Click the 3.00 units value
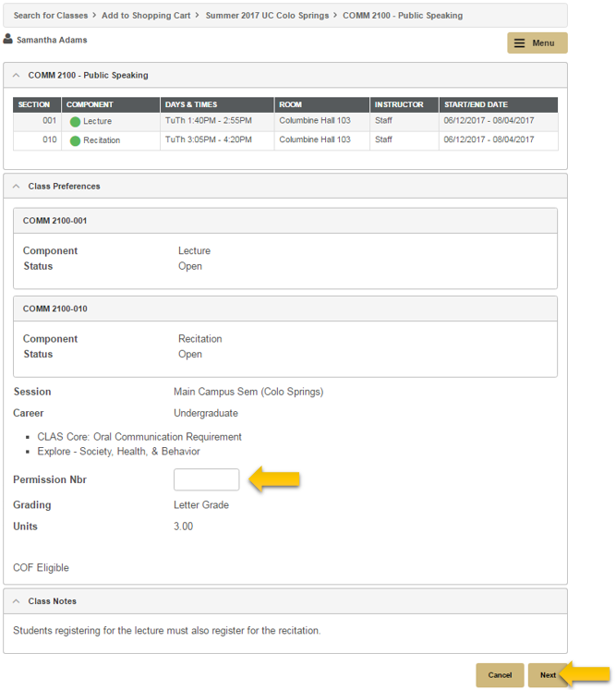Viewport: 616px width, 690px height. 184,527
